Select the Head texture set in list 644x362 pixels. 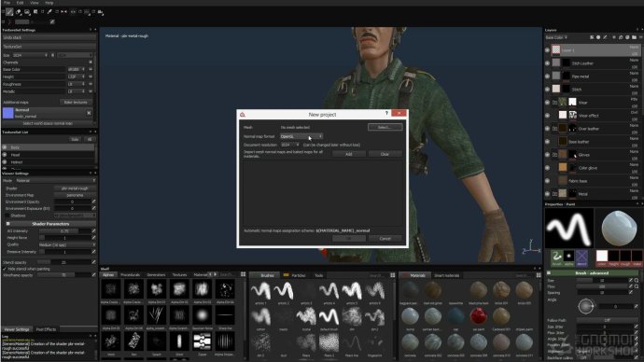pos(48,155)
